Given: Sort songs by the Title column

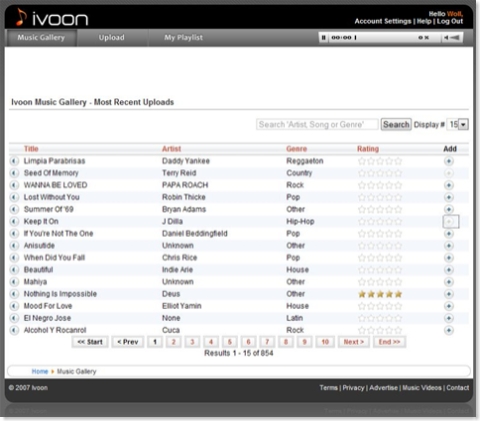Looking at the screenshot, I should pos(31,149).
